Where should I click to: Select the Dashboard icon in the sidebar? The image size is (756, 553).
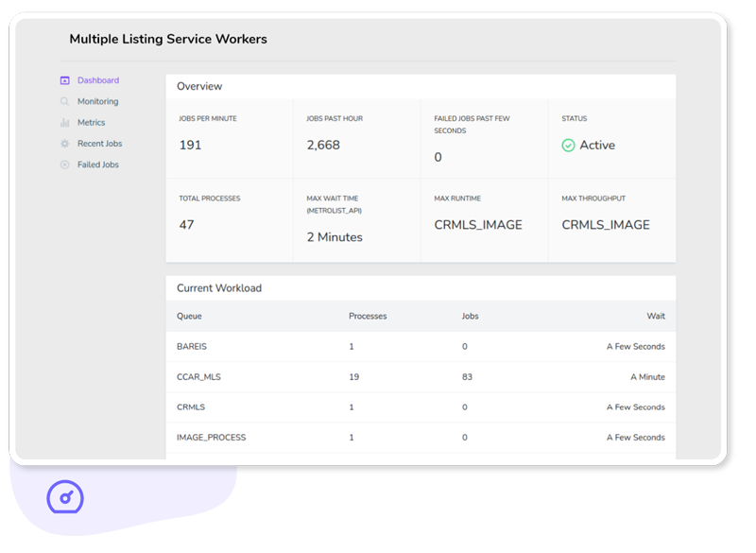coord(65,80)
